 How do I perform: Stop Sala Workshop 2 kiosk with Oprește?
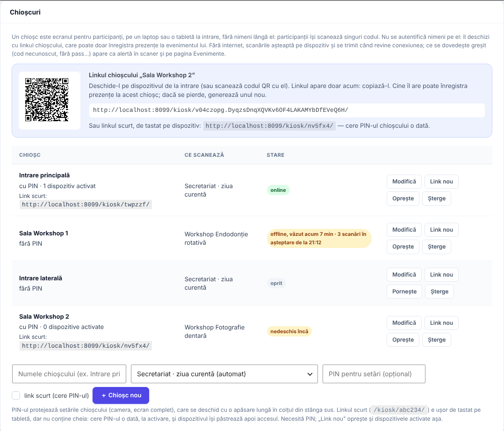[403, 340]
